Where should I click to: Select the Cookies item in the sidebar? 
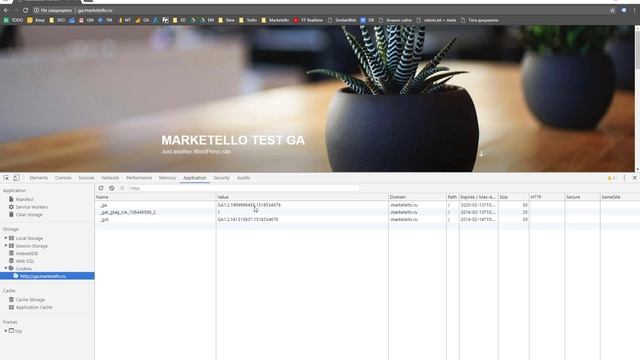pyautogui.click(x=24, y=268)
